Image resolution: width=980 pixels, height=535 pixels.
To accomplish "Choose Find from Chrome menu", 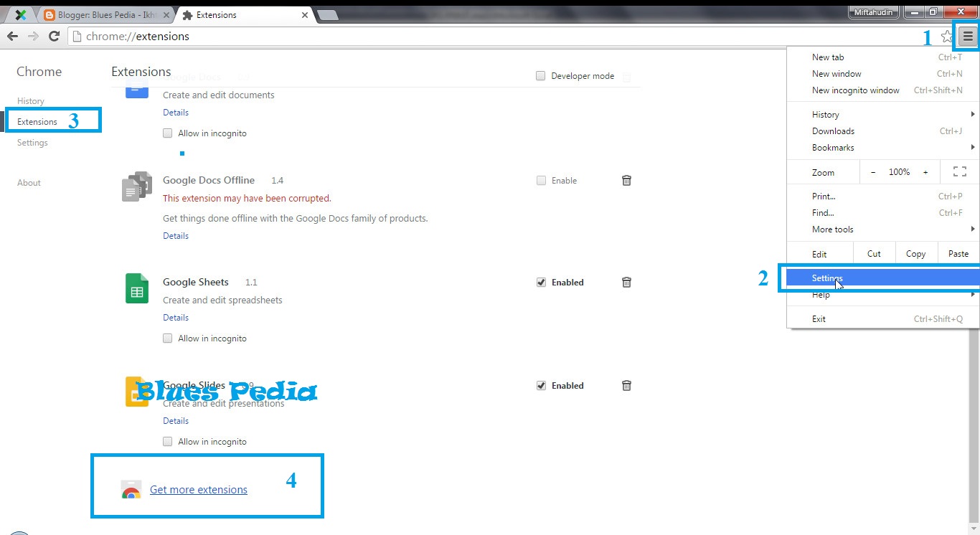I will point(882,213).
